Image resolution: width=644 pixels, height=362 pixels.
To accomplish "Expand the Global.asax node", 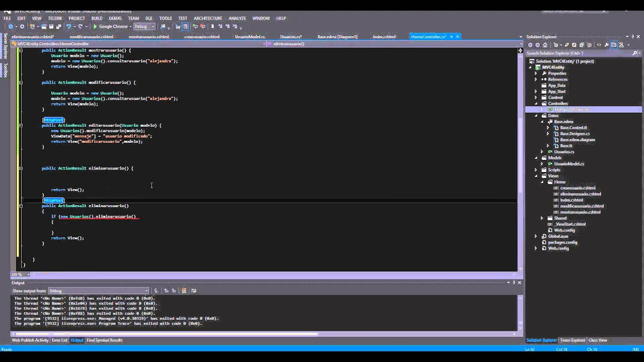I will [x=536, y=236].
